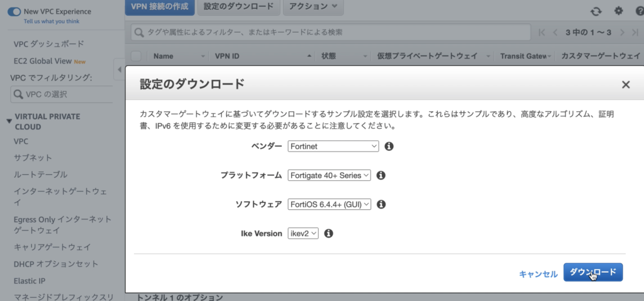
Task: Click the info icon next to Ike Version
Action: click(328, 233)
